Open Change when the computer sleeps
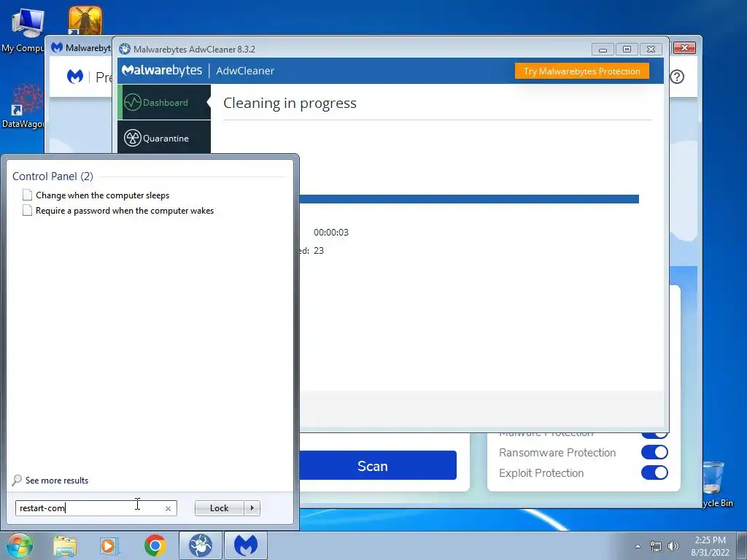Screen dimensions: 747x560 (102, 195)
